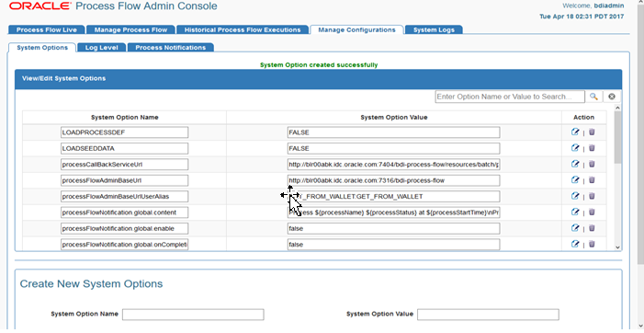Image resolution: width=644 pixels, height=333 pixels.
Task: Click the processCallBackServiceUrl name field
Action: pyautogui.click(x=124, y=165)
